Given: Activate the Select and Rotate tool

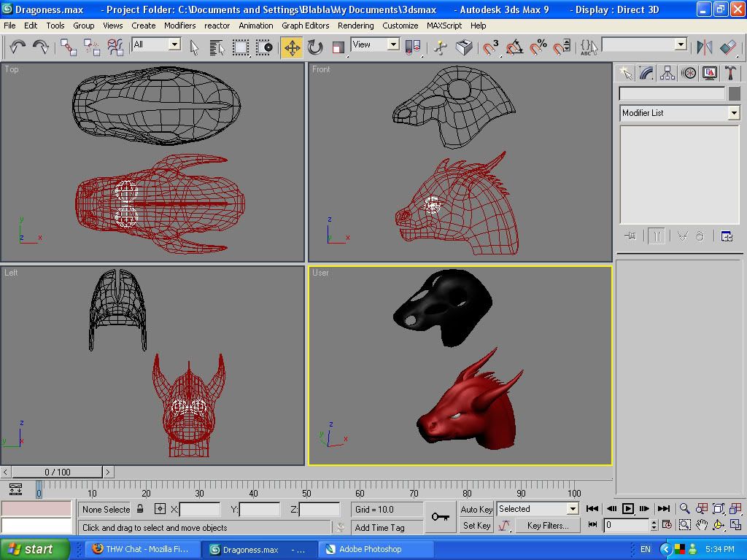Looking at the screenshot, I should 315,47.
